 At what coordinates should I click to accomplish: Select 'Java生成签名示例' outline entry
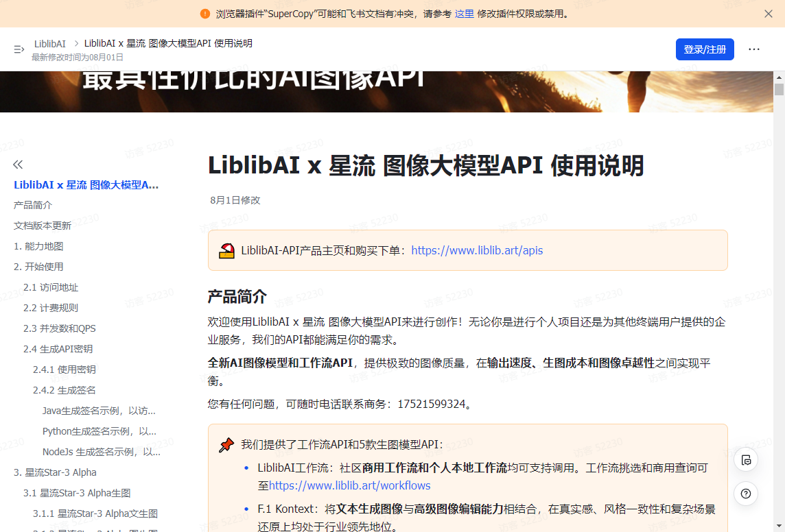point(99,411)
